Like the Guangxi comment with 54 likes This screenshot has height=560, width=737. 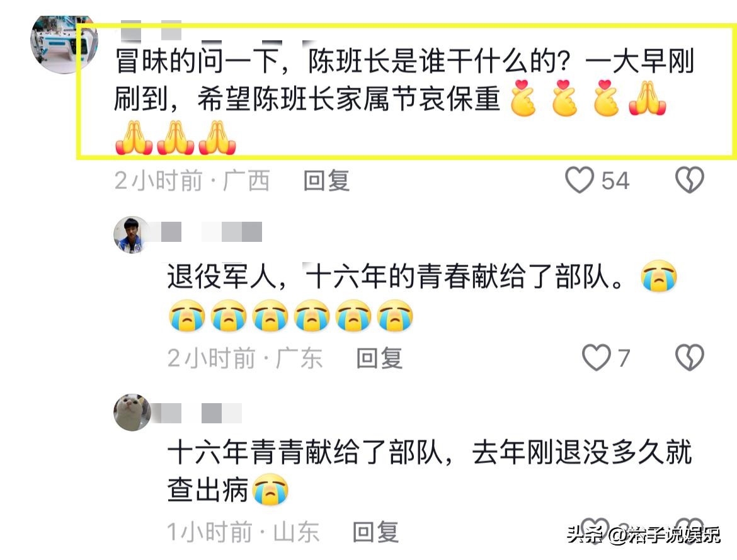click(579, 180)
